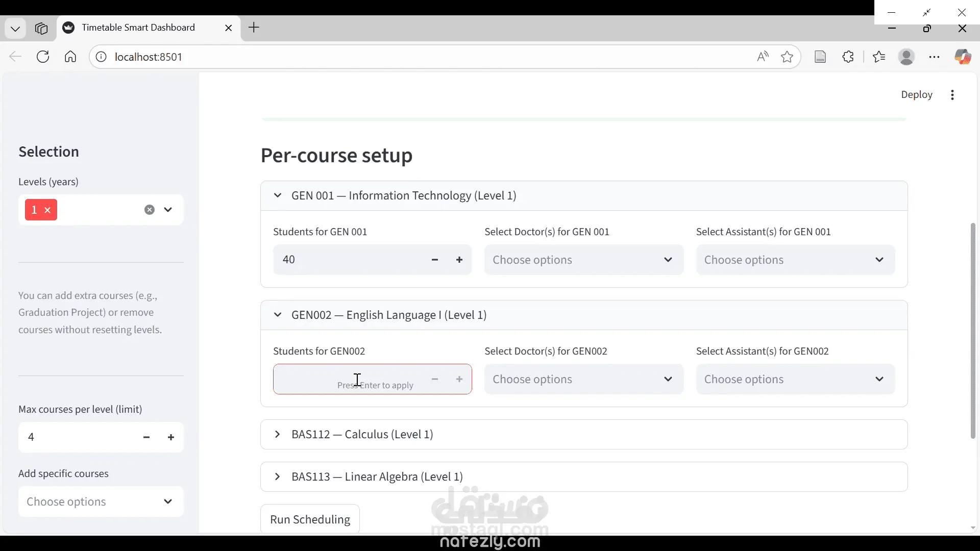Remove level 1 tag
Image resolution: width=980 pixels, height=551 pixels.
pyautogui.click(x=47, y=210)
